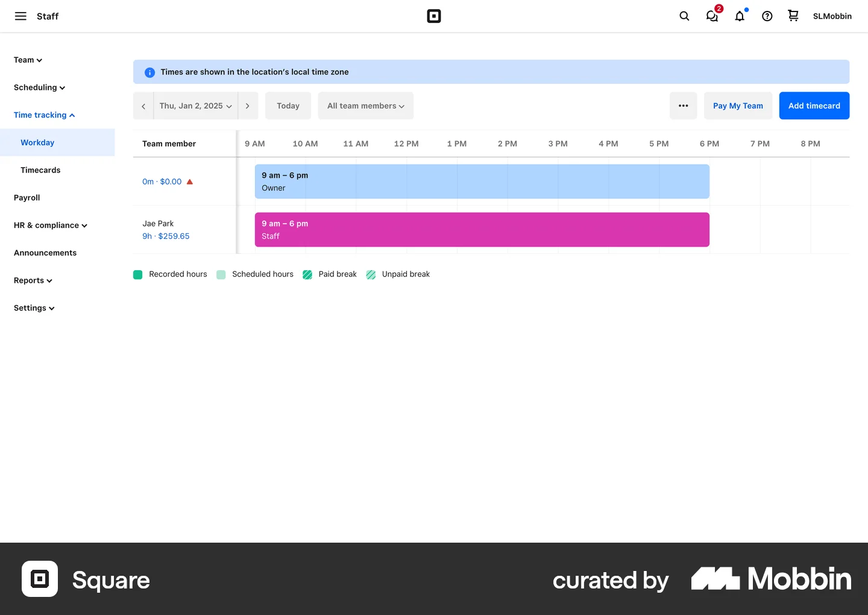Screen dimensions: 868x615
Task: Expand the HR & compliance section
Action: (x=51, y=225)
